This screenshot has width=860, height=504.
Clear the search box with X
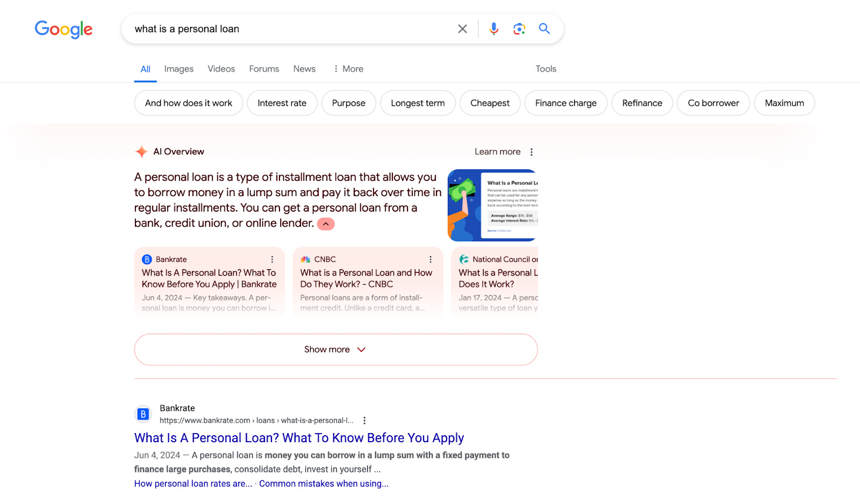(x=462, y=29)
